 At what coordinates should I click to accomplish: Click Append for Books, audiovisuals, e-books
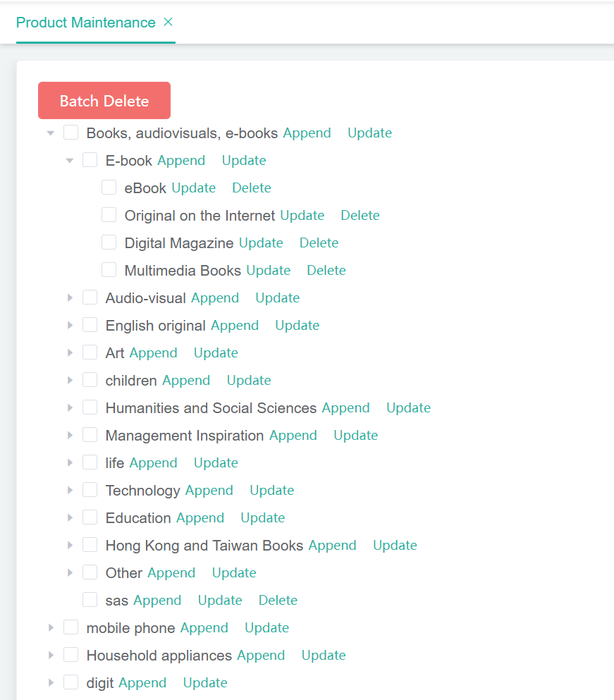(x=307, y=133)
